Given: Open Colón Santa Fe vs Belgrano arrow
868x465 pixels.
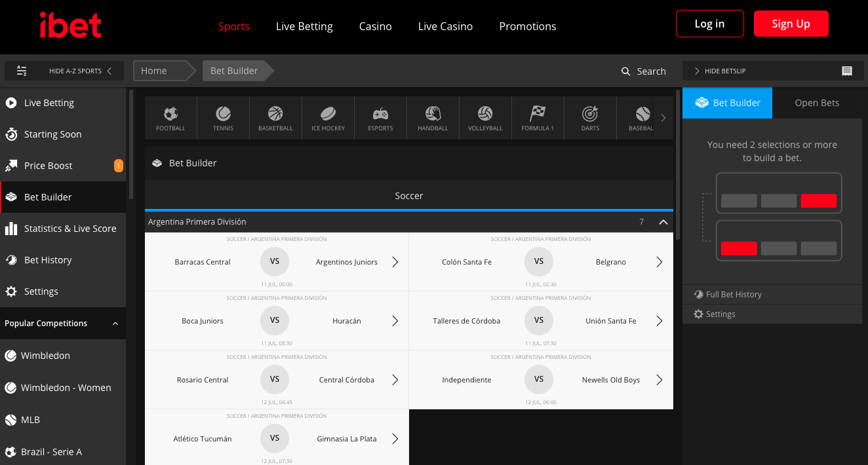Looking at the screenshot, I should tap(660, 262).
